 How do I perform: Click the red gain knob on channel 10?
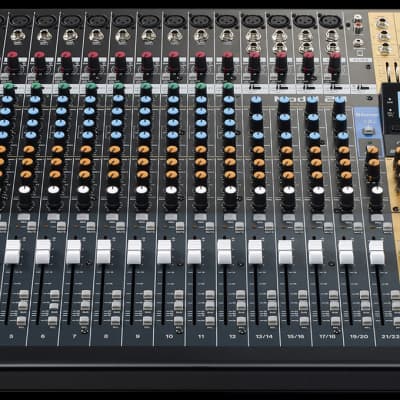(x=174, y=63)
